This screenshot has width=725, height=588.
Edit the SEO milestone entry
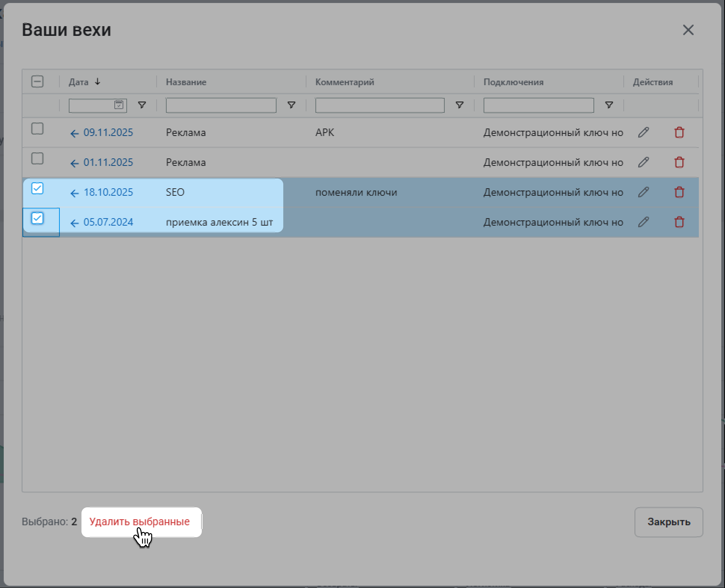coord(643,192)
